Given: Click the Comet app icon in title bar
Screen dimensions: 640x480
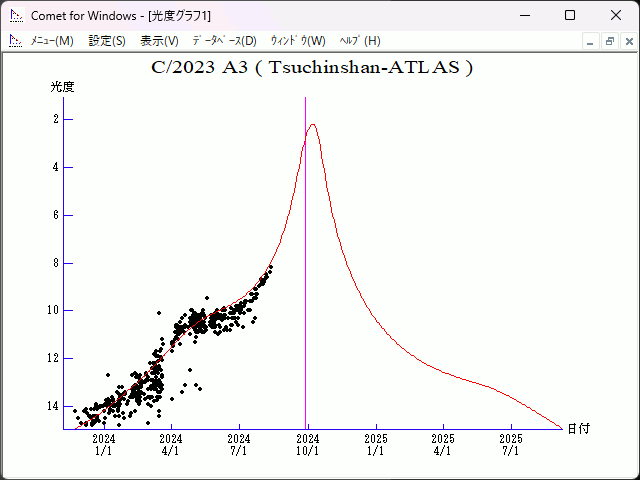Looking at the screenshot, I should click(x=17, y=16).
